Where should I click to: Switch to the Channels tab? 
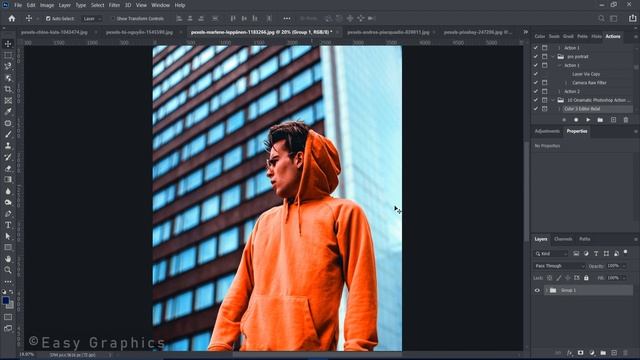(563, 239)
